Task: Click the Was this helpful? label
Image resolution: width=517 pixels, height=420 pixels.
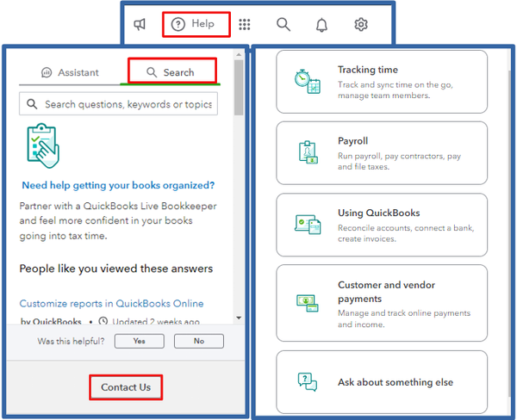Action: 71,342
